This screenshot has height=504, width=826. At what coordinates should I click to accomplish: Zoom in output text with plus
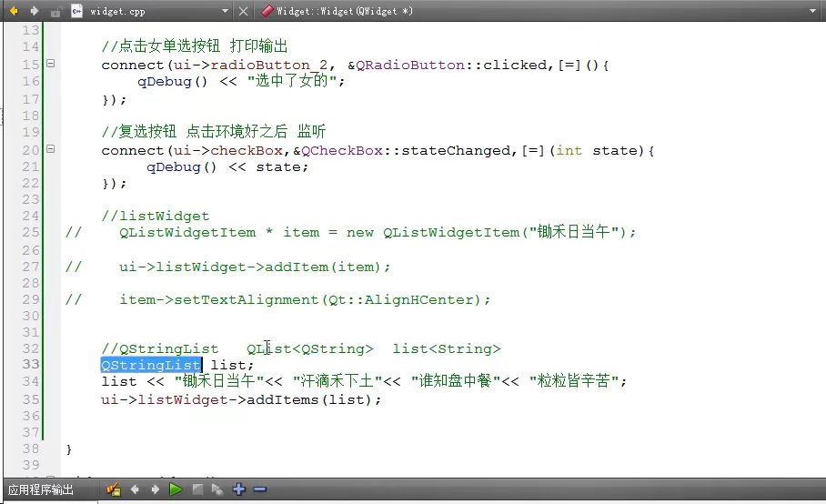238,489
